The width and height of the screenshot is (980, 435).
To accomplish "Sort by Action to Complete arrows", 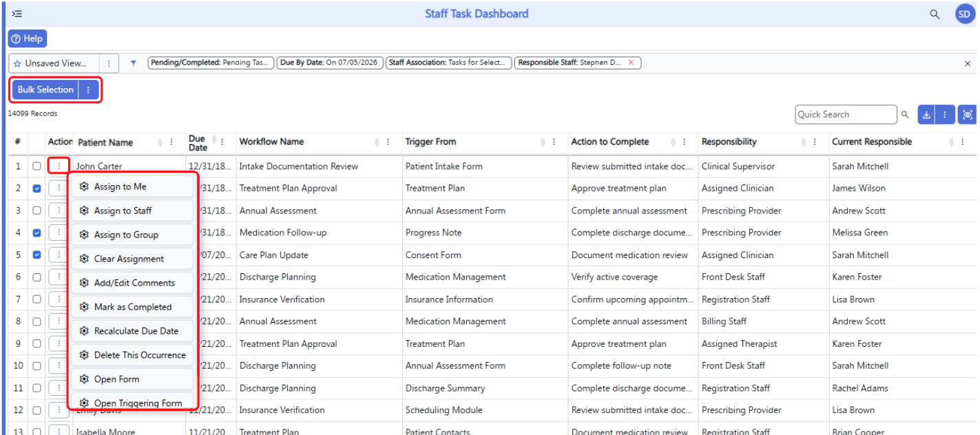I will (x=674, y=142).
